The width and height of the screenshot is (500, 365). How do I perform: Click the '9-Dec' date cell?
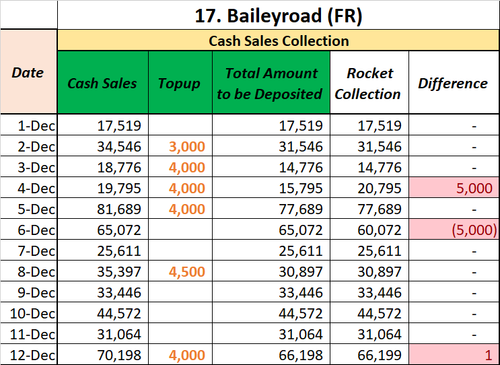(29, 292)
